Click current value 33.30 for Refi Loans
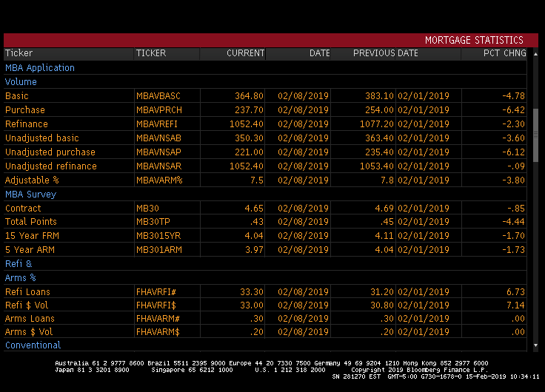The height and width of the screenshot is (392, 545). pos(252,292)
